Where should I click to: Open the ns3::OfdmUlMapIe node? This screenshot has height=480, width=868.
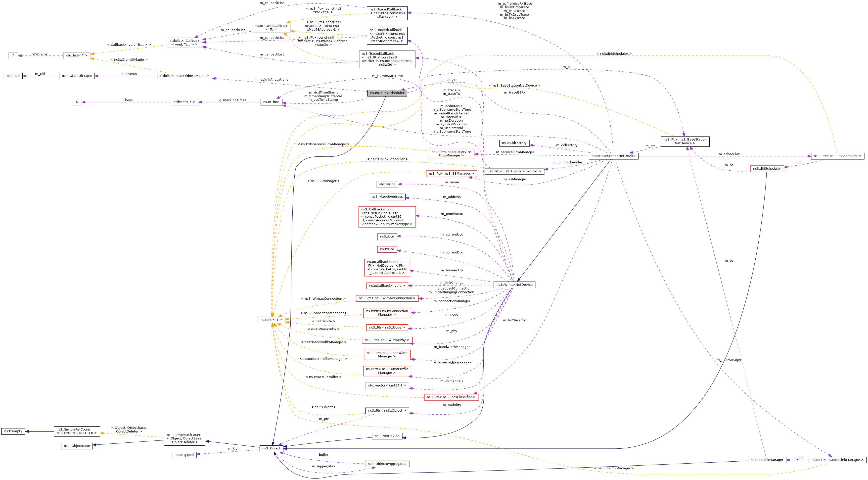[77, 76]
